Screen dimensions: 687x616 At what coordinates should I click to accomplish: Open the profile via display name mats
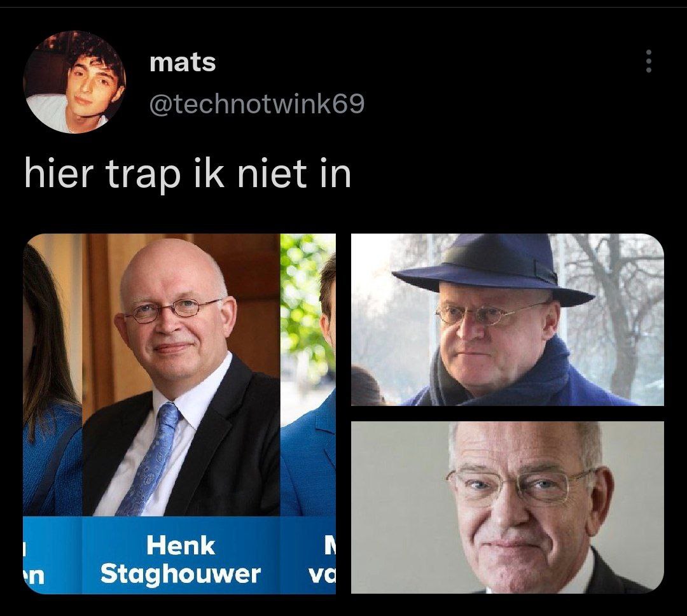pyautogui.click(x=183, y=62)
